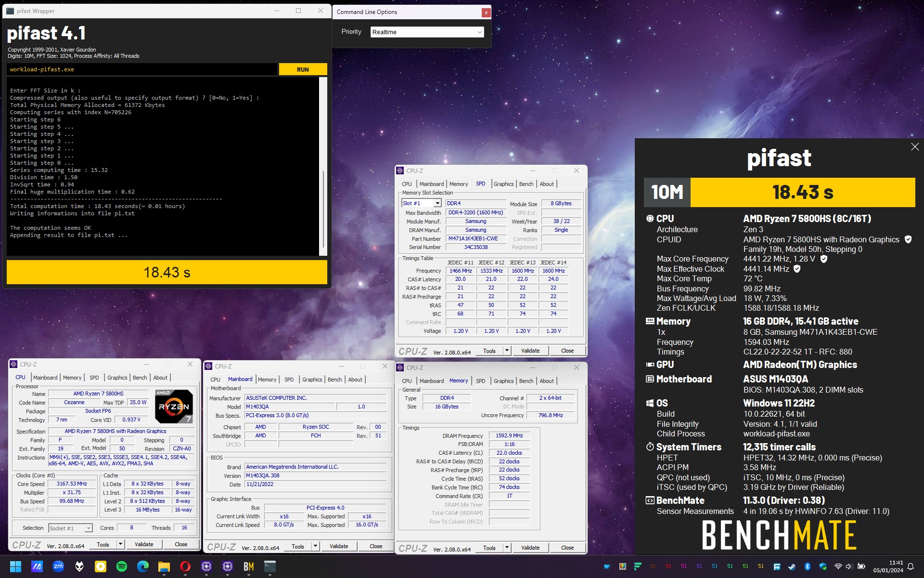This screenshot has width=924, height=578.
Task: Open the terminal window from the taskbar
Action: click(x=270, y=566)
